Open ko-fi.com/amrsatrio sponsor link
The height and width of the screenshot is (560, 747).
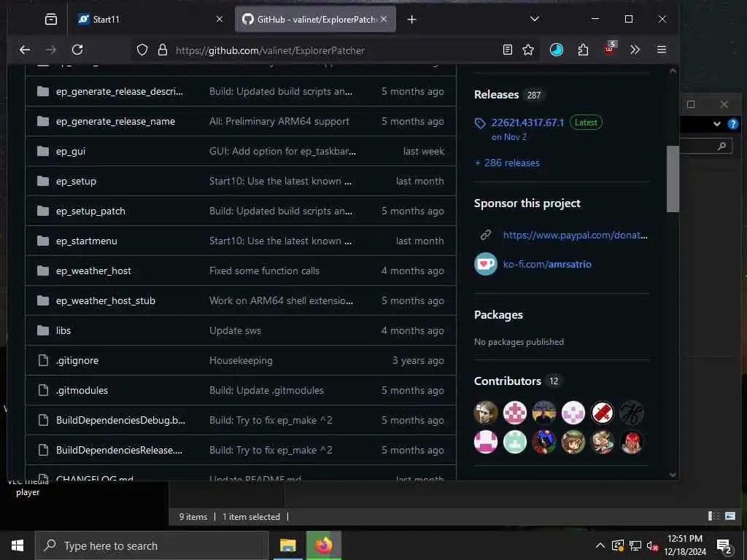click(x=547, y=264)
